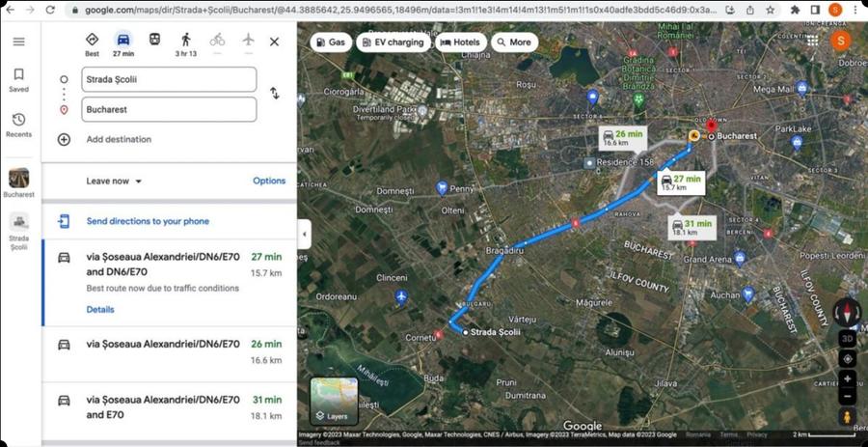Close the directions panel with X
This screenshot has width=868, height=447.
pyautogui.click(x=274, y=42)
